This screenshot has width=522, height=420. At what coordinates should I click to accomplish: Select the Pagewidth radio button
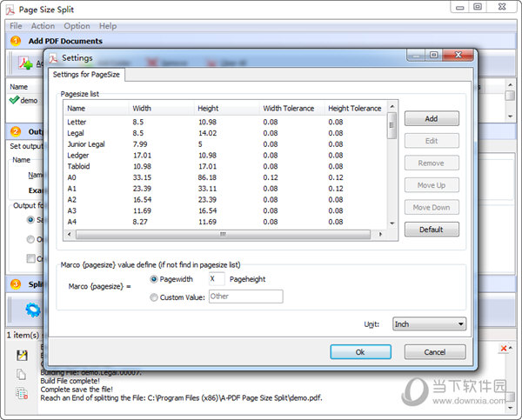(x=153, y=279)
